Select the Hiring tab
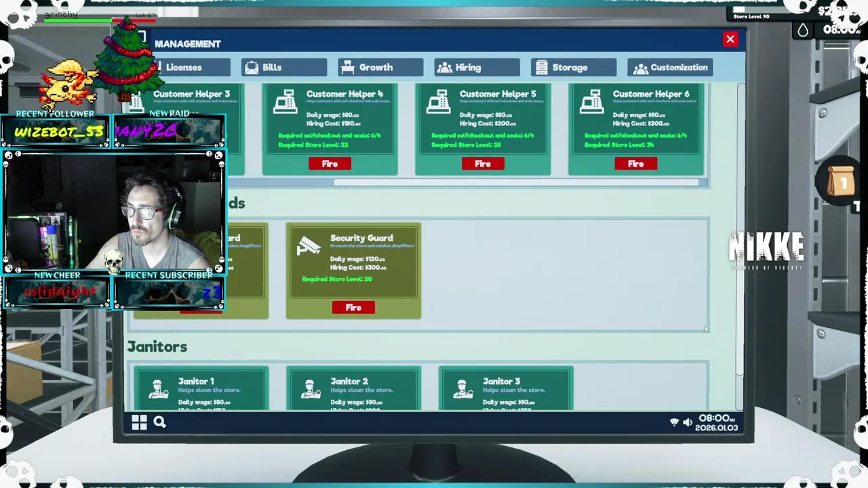This screenshot has height=488, width=868. [x=477, y=68]
